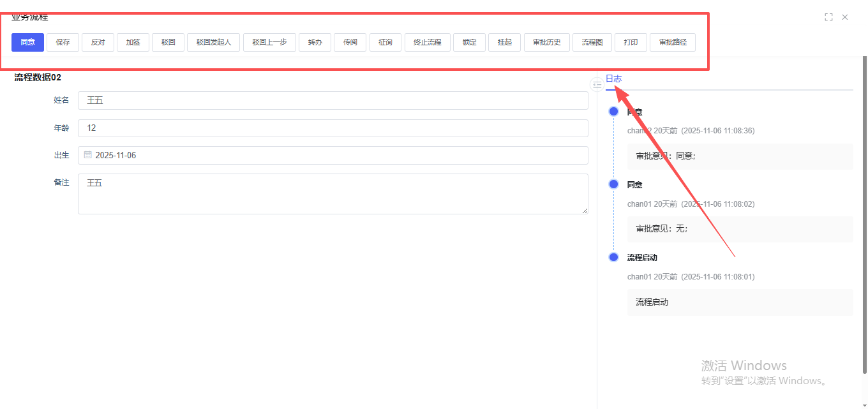This screenshot has height=409, width=868.
Task: Reject to initiator with 驳回发起人
Action: (213, 42)
